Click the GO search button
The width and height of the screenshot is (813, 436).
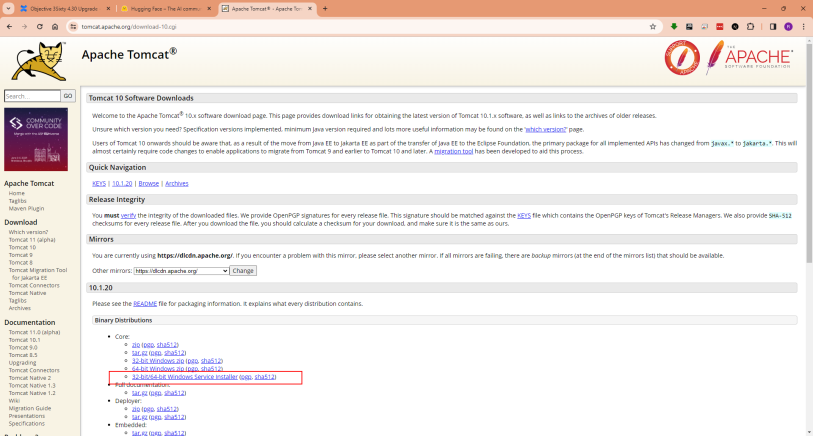[68, 96]
